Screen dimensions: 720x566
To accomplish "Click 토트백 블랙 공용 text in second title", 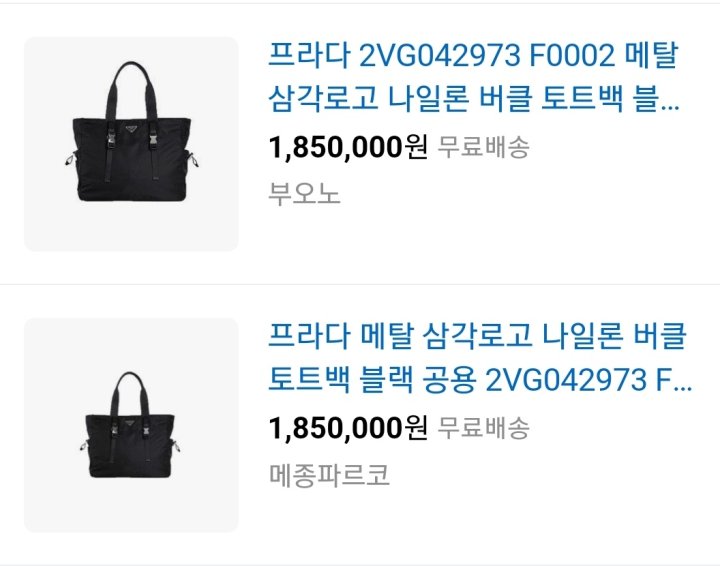I will [x=371, y=381].
